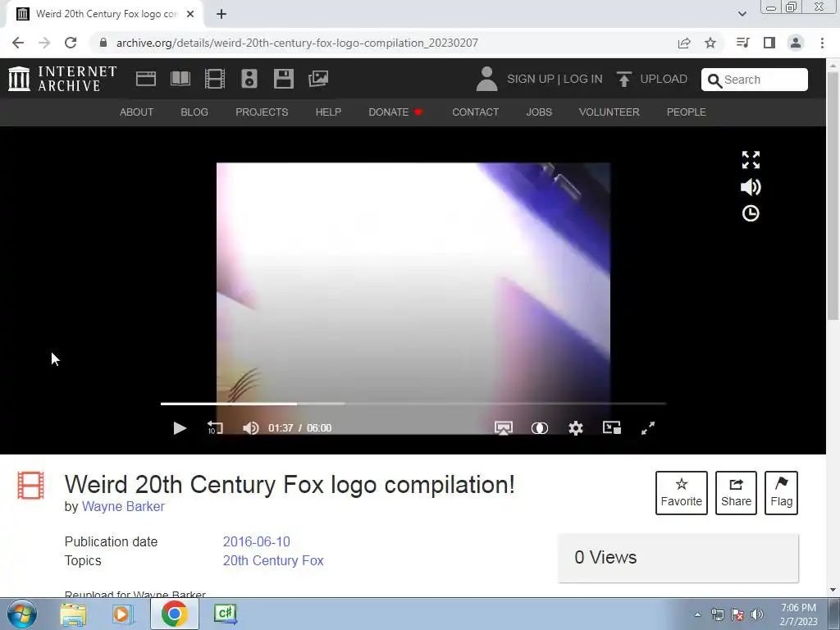
Task: Open the Audio speaker nav icon
Action: 249,79
